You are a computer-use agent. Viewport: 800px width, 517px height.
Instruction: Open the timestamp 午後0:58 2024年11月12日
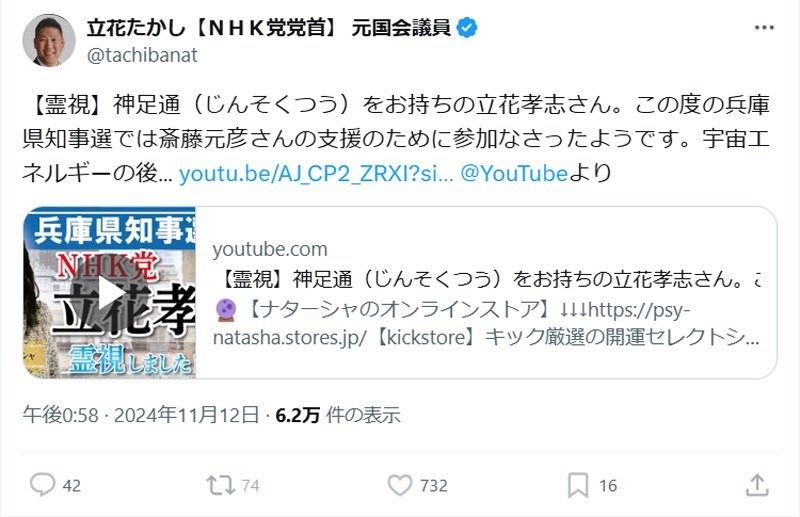(141, 415)
